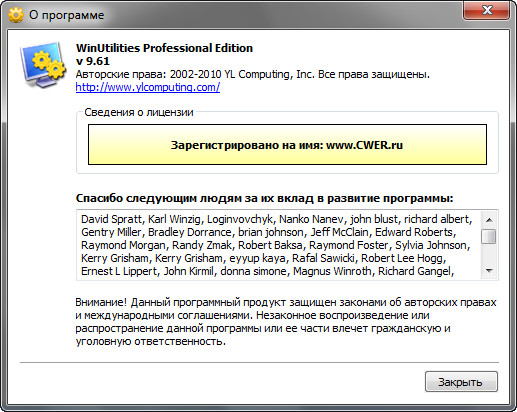
Task: Click the Внимание! warning paragraph
Action: pos(286,322)
